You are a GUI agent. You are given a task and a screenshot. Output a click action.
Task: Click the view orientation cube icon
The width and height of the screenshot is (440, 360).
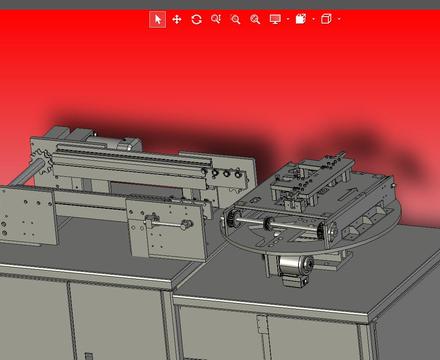(326, 19)
